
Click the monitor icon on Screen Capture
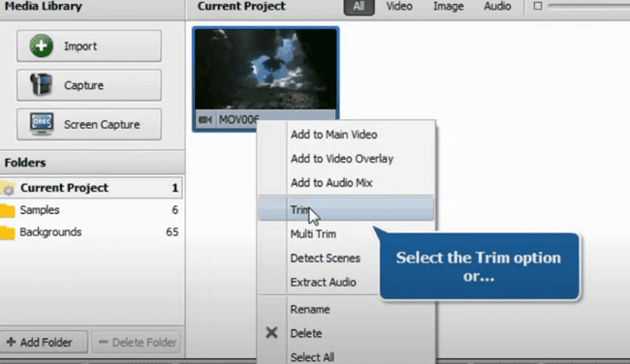[x=41, y=124]
